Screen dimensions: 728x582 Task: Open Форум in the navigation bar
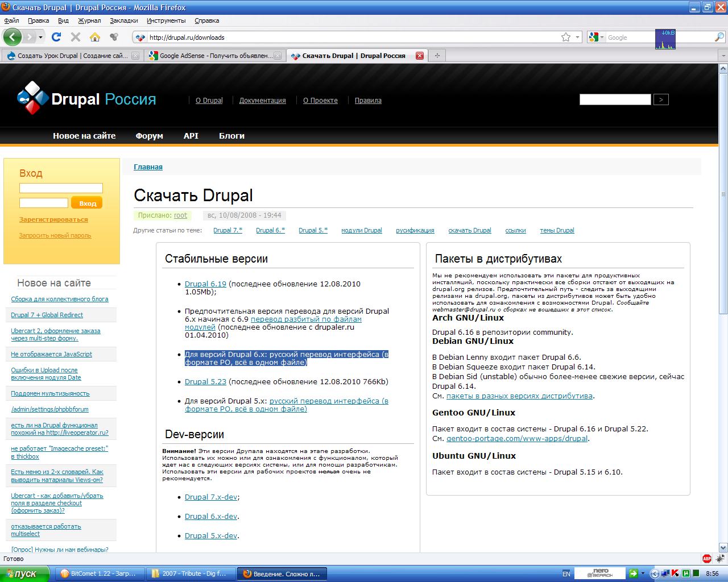pyautogui.click(x=149, y=136)
